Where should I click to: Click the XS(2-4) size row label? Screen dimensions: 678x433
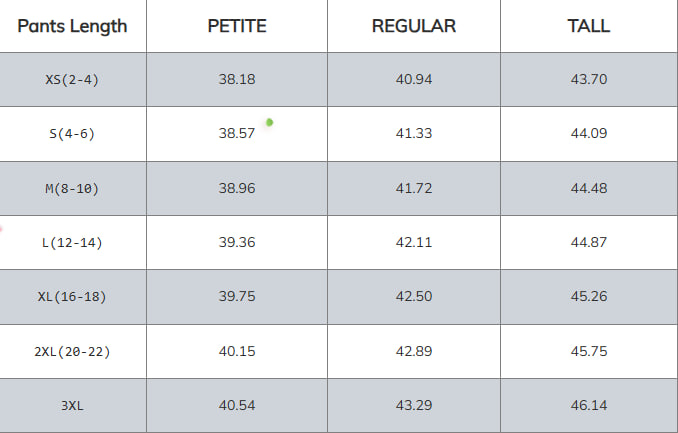point(72,79)
